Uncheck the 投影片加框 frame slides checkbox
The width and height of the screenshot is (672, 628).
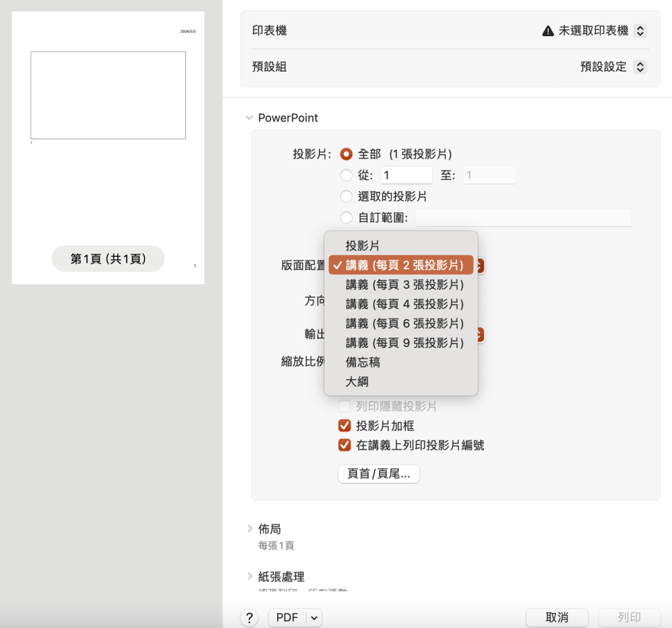pyautogui.click(x=344, y=426)
